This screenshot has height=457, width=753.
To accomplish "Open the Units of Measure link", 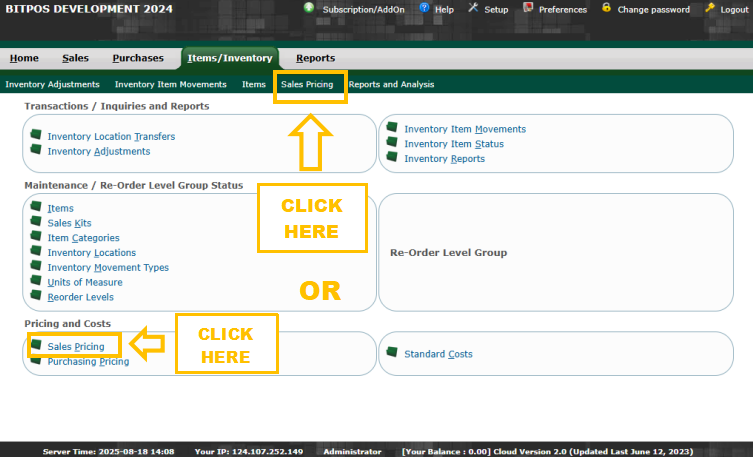I will click(85, 283).
